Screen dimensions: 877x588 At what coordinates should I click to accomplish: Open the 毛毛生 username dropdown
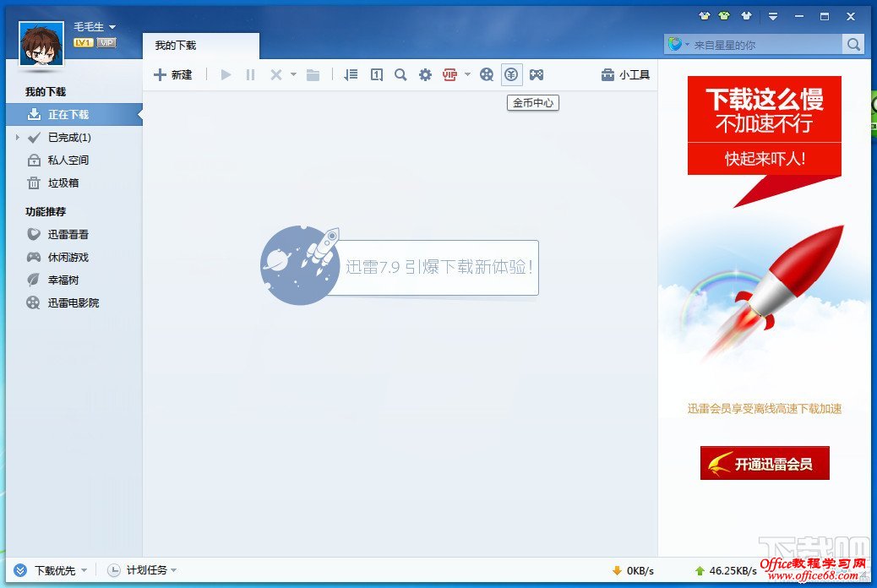[x=95, y=27]
